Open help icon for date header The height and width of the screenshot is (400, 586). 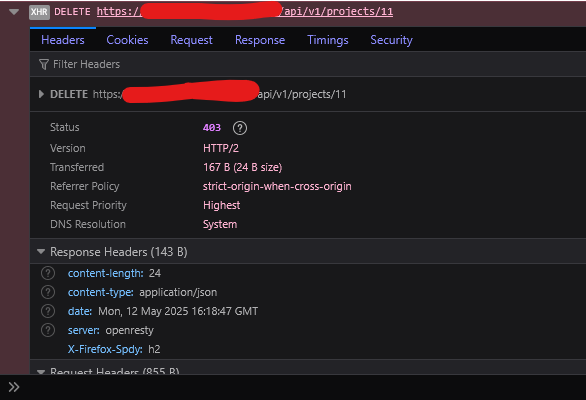(x=48, y=311)
